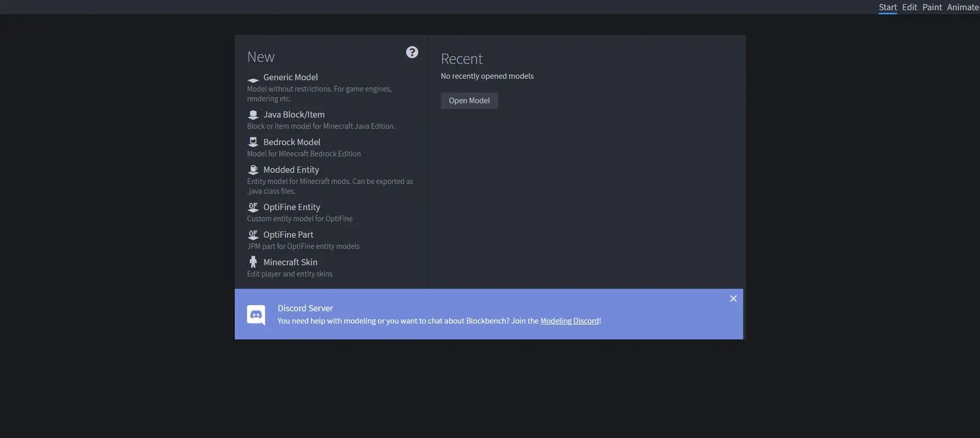
Task: Click 'Model for Minecraft Bedrock Edition' text
Action: pyautogui.click(x=303, y=154)
